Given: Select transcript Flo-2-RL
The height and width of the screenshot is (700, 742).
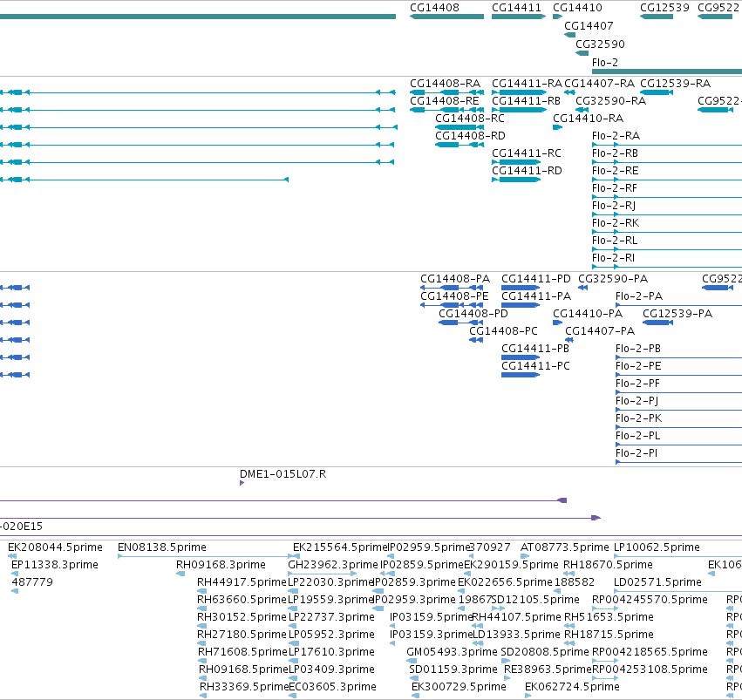Looking at the screenshot, I should [x=615, y=241].
